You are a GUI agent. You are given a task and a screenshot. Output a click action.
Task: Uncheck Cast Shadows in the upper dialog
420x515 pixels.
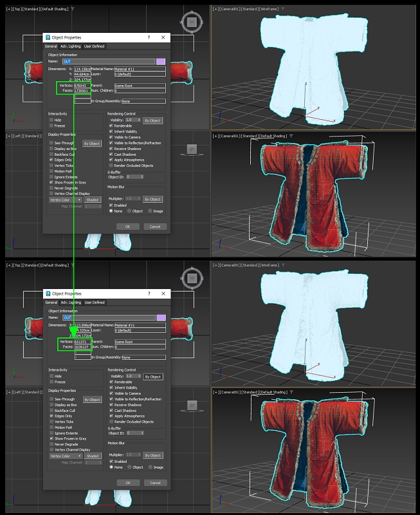pos(111,154)
